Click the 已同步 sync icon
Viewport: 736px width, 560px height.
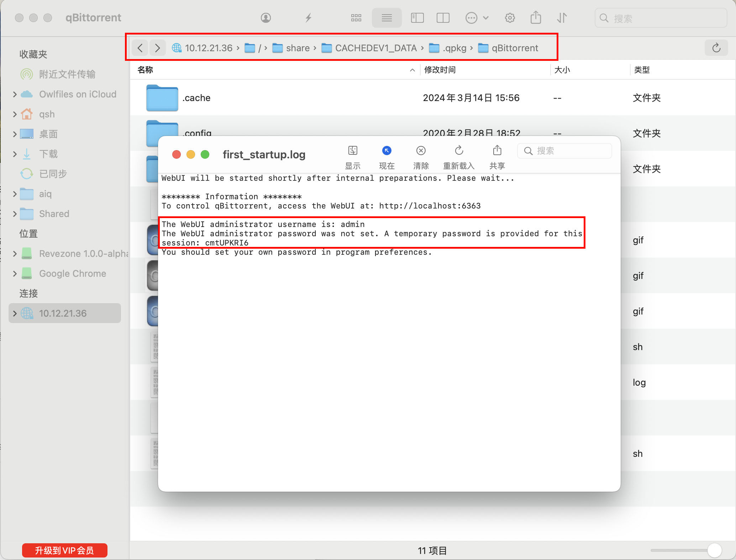(27, 174)
